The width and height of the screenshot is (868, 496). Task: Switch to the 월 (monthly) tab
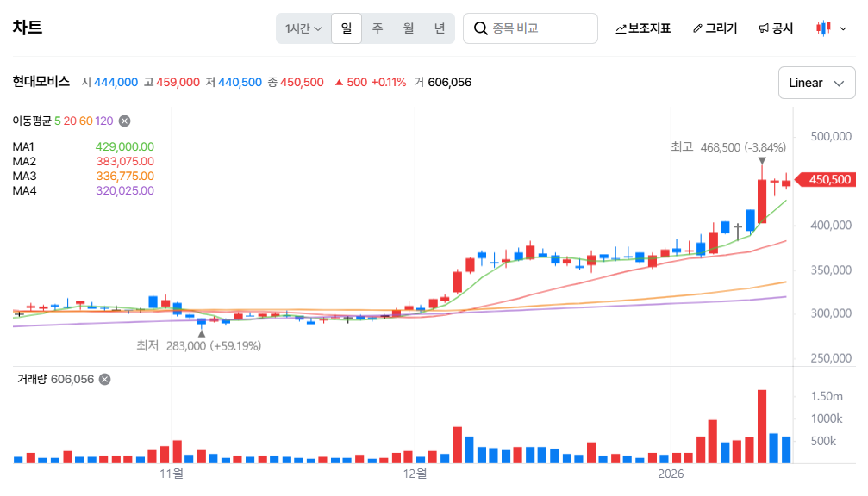coord(409,28)
